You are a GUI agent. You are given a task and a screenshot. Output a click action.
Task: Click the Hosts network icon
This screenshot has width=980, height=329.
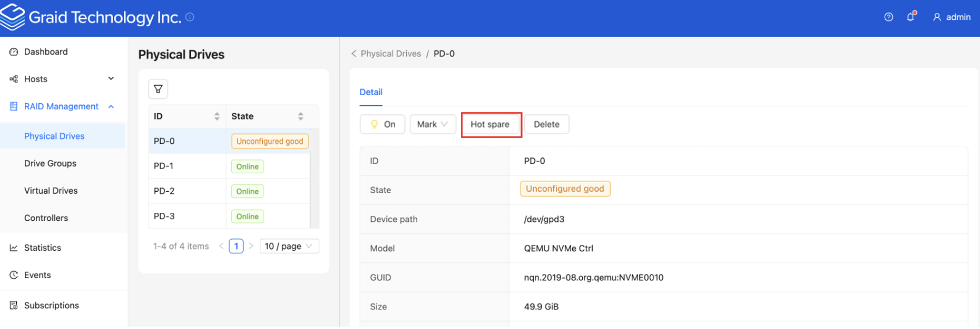coord(13,79)
